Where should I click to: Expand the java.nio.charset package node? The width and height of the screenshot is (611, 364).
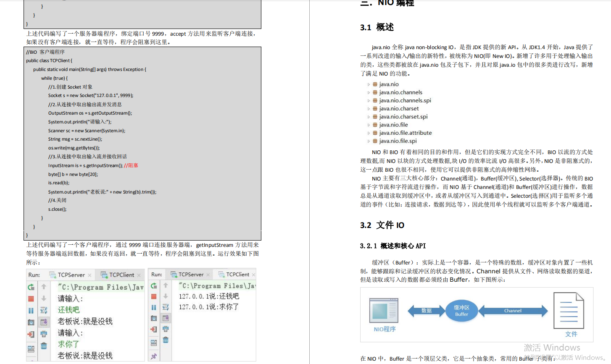tap(369, 109)
